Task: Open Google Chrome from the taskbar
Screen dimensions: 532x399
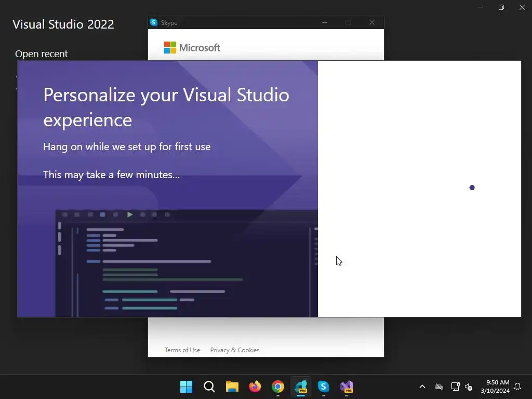Action: 277,387
